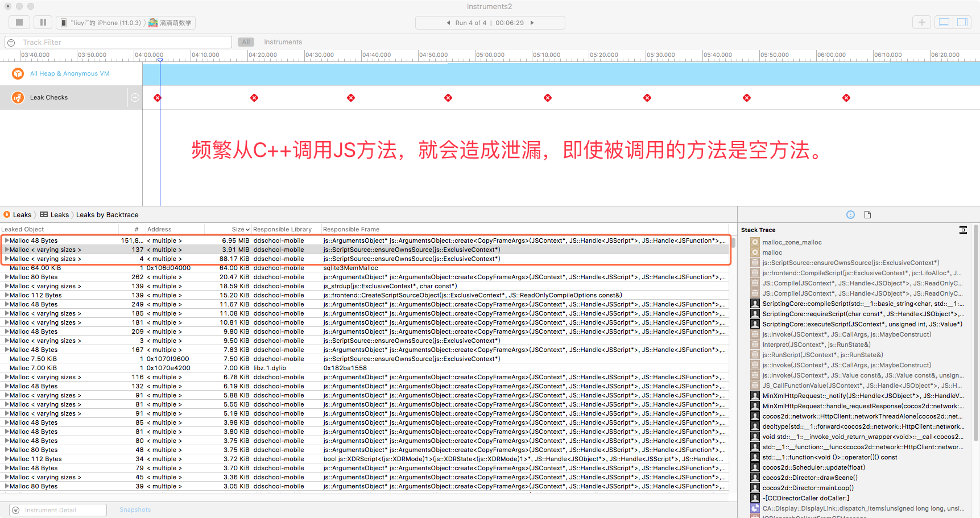Click the icon beside cocos2d::Director::drawScene()
980x518 pixels.
point(755,478)
